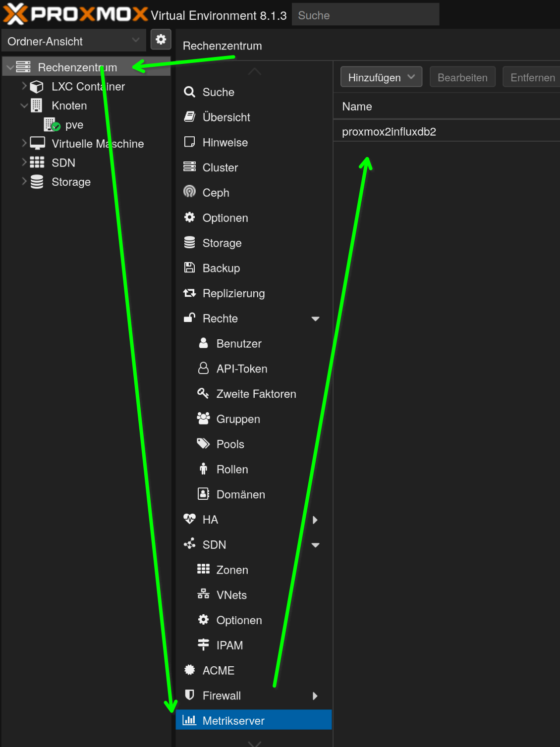Open the Rollen menu entry
Image resolution: width=560 pixels, height=747 pixels.
coord(254,469)
